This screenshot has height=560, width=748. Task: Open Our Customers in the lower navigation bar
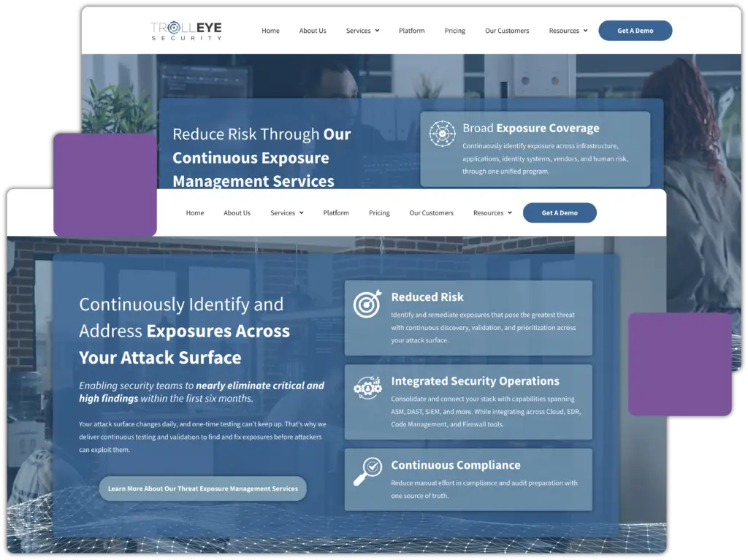(x=431, y=213)
